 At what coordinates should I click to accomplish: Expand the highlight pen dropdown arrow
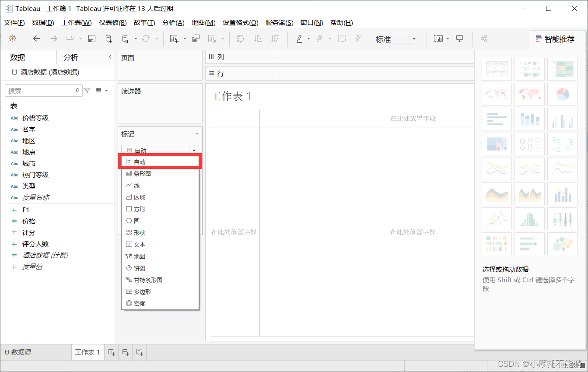[308, 39]
